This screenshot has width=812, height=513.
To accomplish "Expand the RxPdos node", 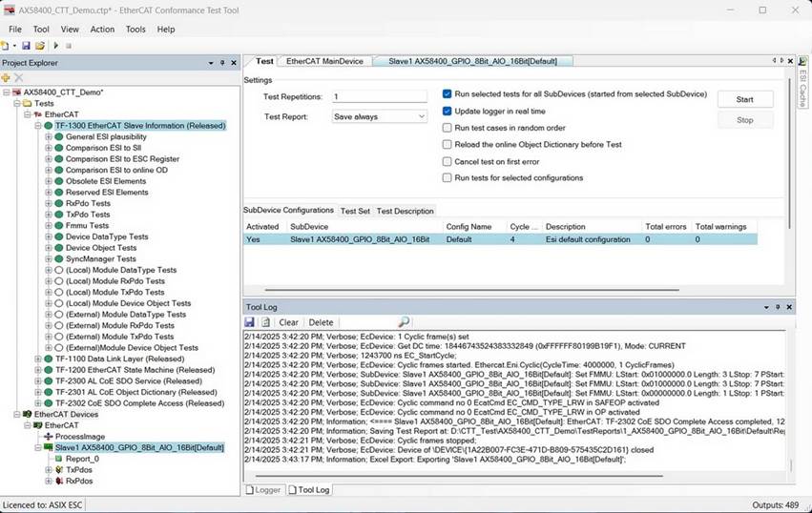I will click(x=48, y=481).
